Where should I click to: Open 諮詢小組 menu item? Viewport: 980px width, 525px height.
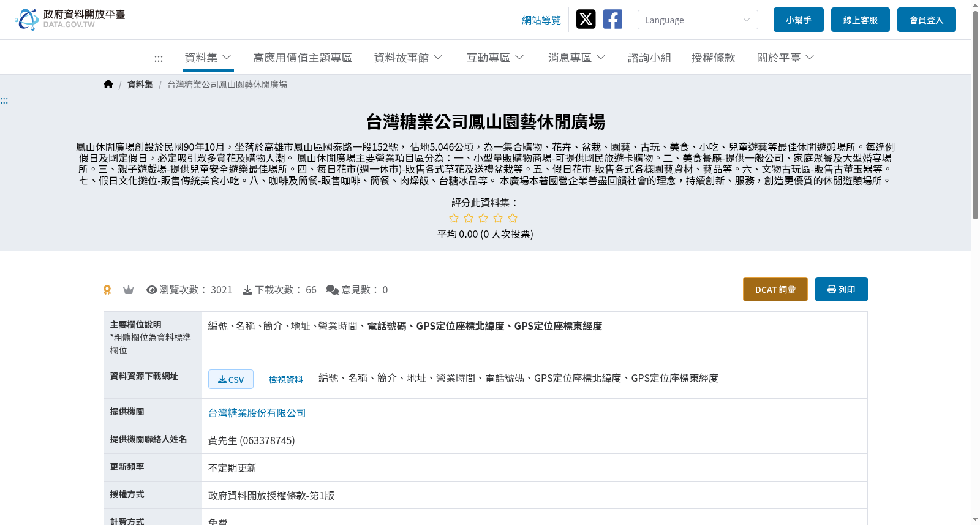(649, 58)
